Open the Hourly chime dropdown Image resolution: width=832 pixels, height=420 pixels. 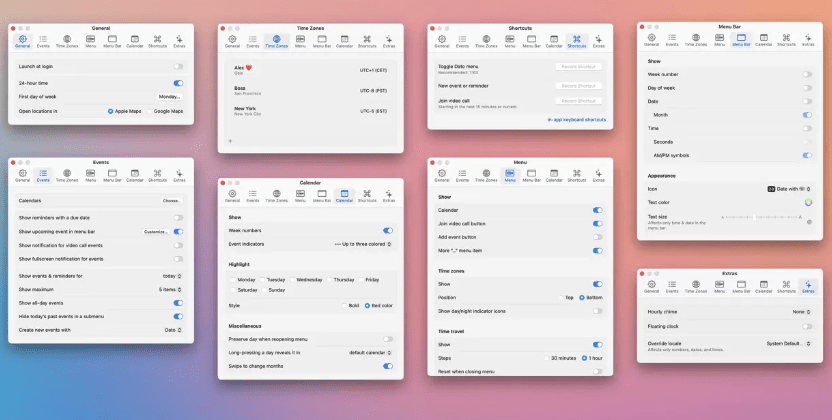tap(799, 311)
